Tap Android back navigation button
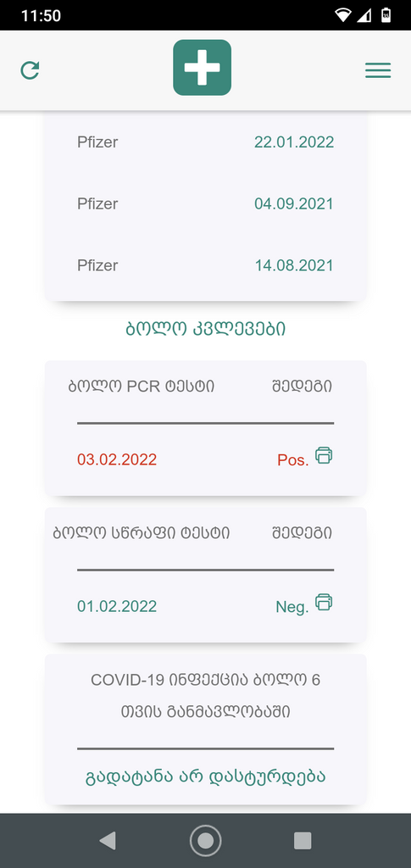This screenshot has width=411, height=868. pos(108,840)
